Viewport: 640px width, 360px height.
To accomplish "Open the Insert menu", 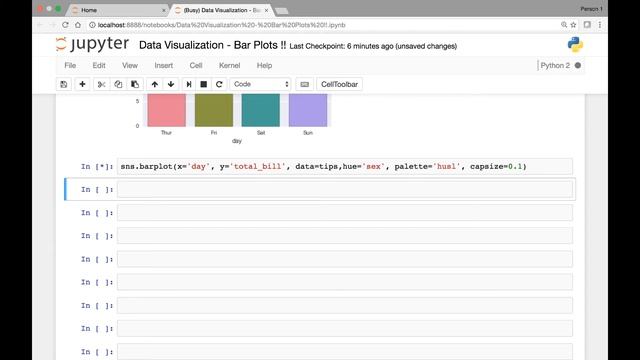I will coord(163,65).
